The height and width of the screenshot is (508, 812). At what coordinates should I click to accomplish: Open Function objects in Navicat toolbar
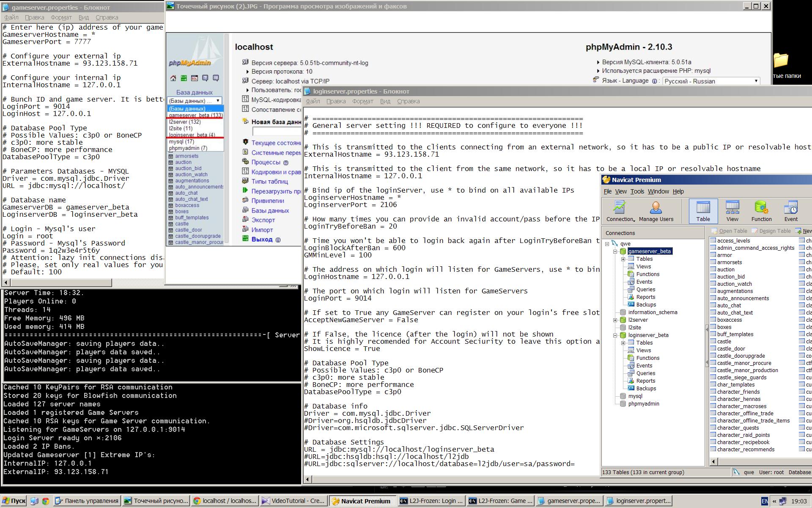pos(761,211)
